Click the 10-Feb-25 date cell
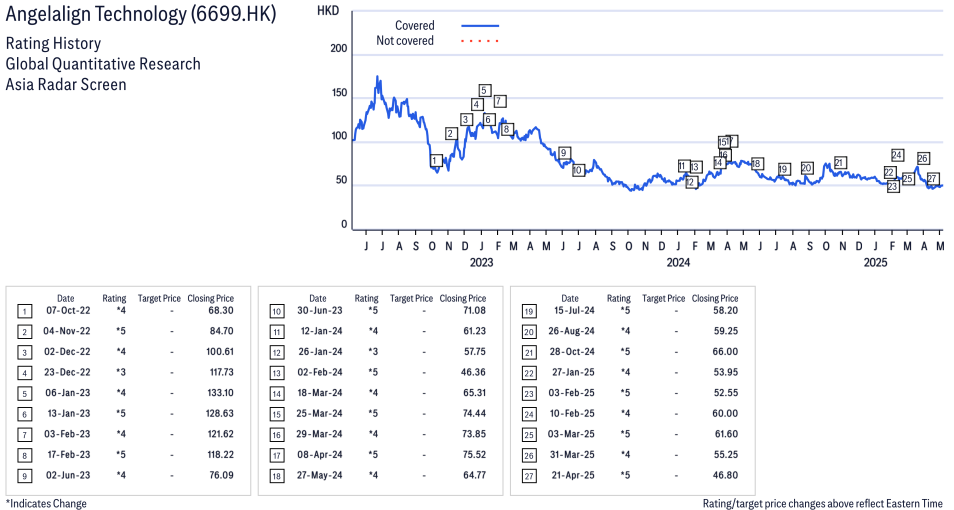 (x=572, y=414)
